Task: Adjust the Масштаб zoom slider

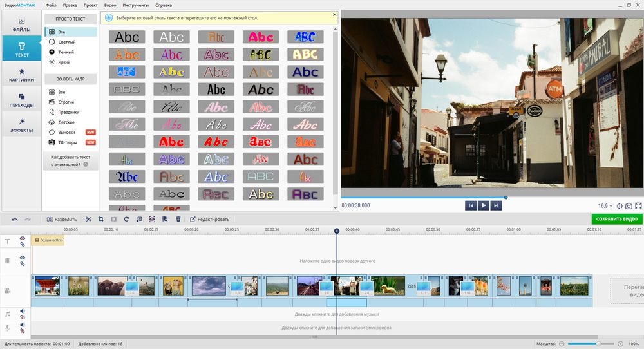Action: tap(591, 344)
